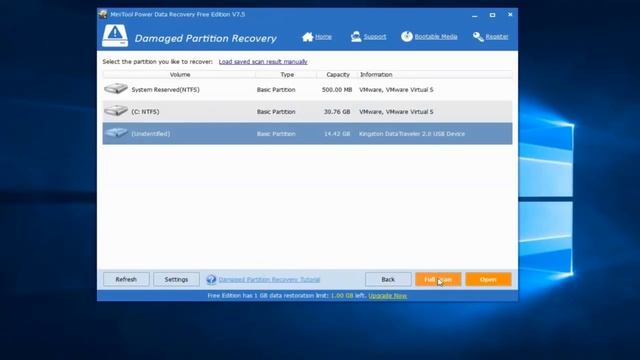Select the (Unidentified) volume row

point(307,133)
